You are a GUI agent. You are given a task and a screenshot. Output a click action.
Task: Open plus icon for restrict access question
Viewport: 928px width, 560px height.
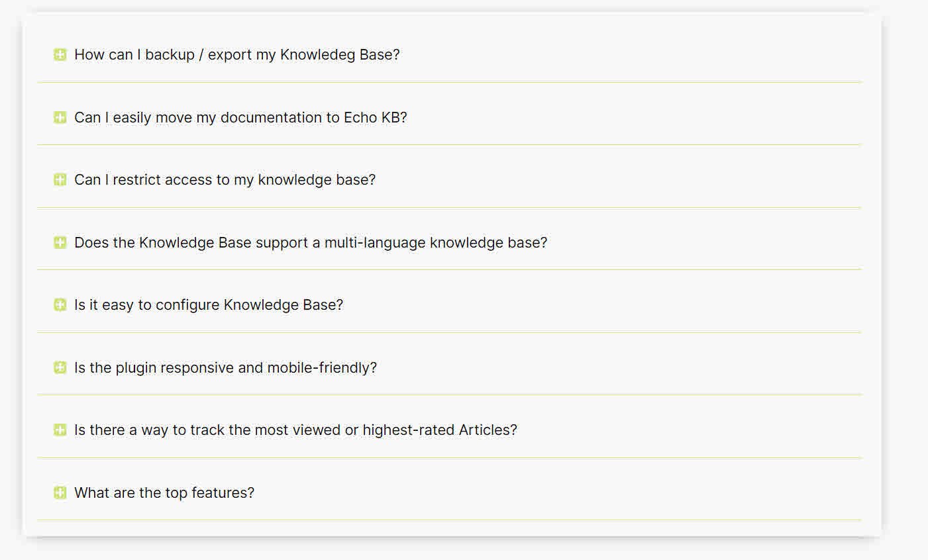click(x=60, y=179)
